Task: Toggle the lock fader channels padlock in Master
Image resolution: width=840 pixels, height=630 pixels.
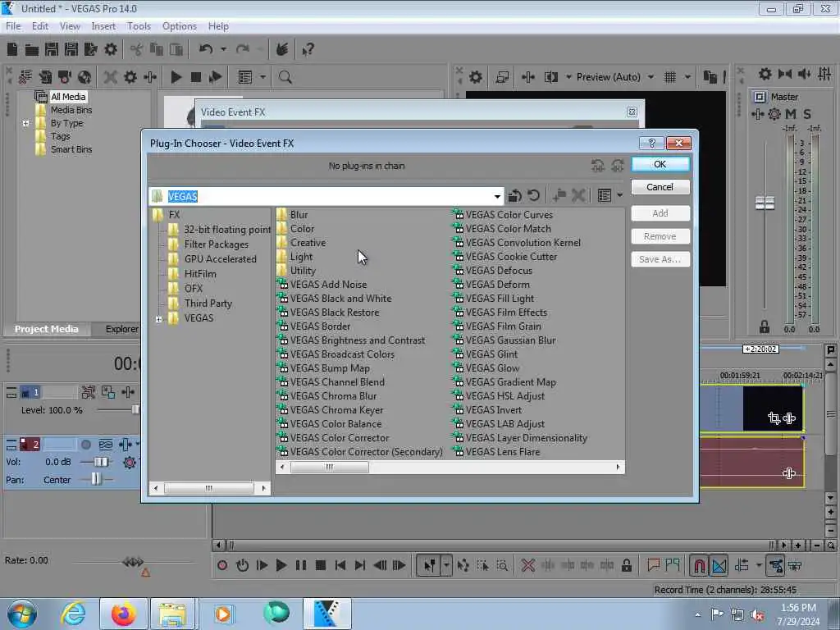Action: (x=765, y=326)
